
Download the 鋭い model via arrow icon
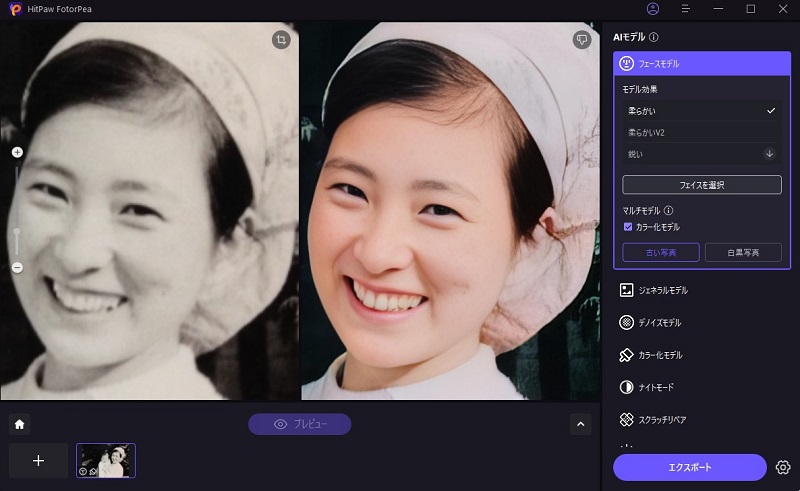click(769, 154)
